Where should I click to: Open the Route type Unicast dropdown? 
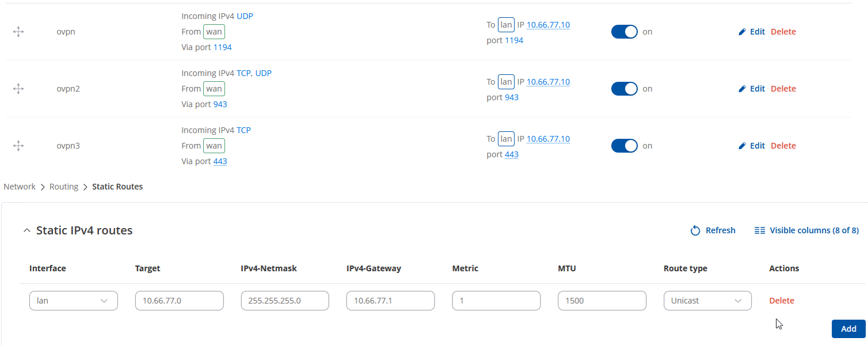tap(707, 301)
